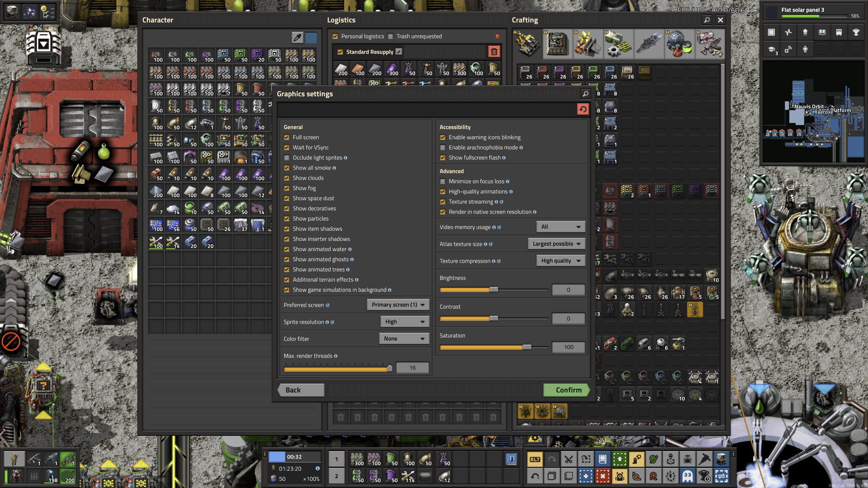Uncheck Texture streaming option
Screen dimensions: 868x488
pyautogui.click(x=443, y=202)
